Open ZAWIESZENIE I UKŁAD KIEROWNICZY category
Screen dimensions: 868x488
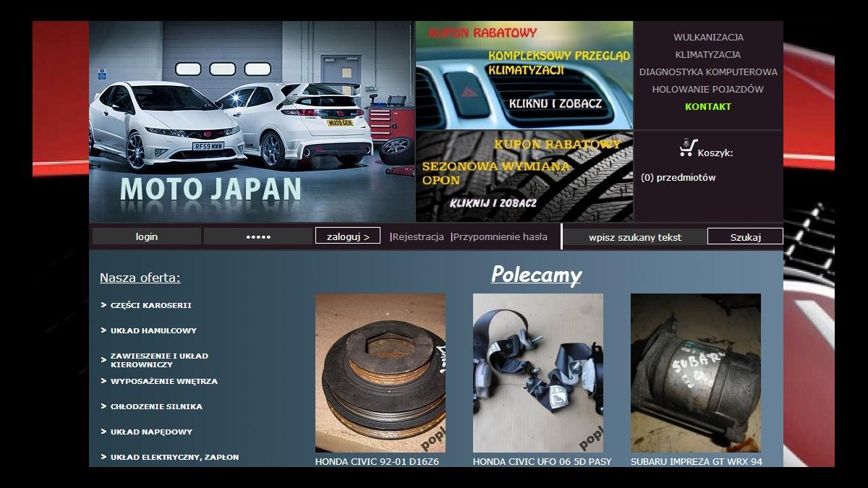tap(159, 360)
